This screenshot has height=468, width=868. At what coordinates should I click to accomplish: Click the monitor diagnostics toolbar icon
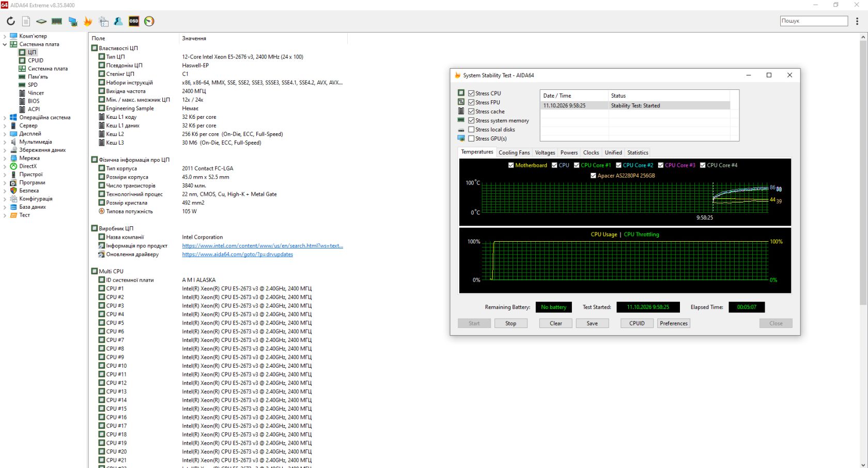click(x=72, y=21)
